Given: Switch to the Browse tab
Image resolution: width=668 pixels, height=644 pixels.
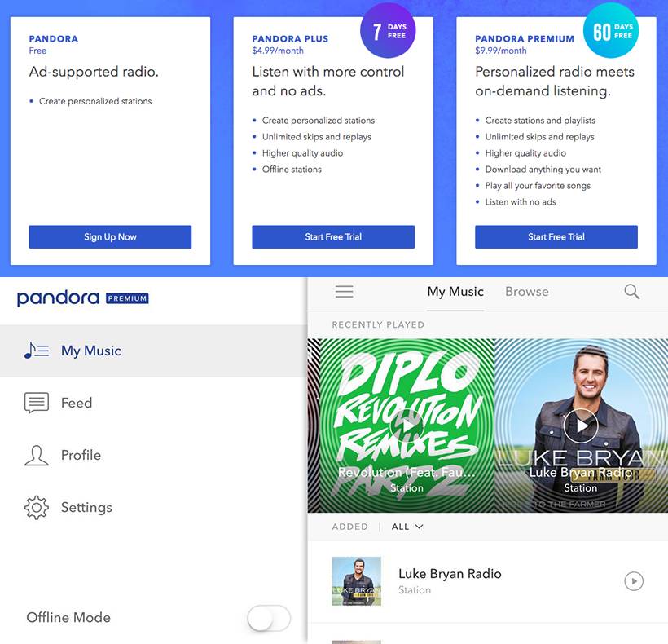Looking at the screenshot, I should (526, 292).
